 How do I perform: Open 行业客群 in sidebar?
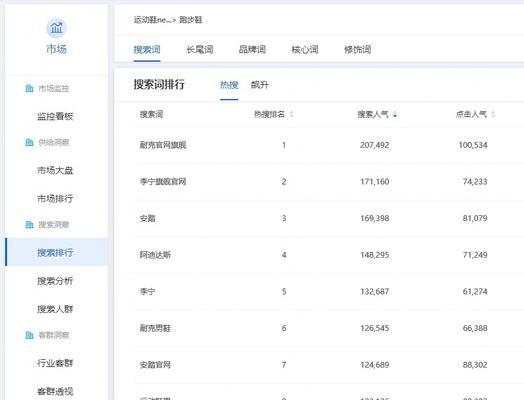pos(55,363)
